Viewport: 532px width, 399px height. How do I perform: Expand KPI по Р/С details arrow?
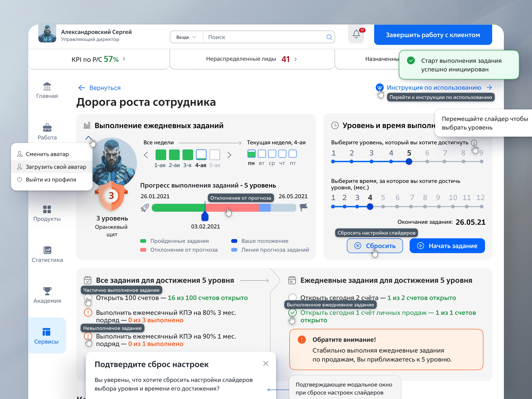tap(124, 59)
